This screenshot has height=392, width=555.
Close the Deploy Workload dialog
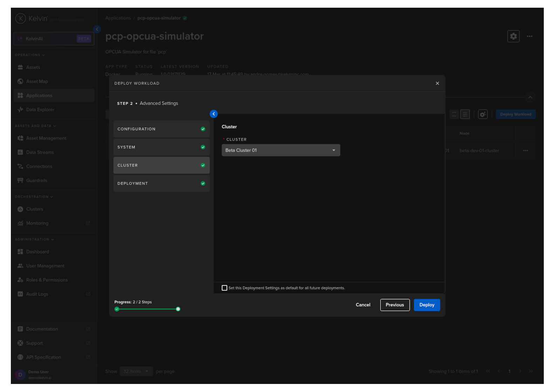[437, 83]
